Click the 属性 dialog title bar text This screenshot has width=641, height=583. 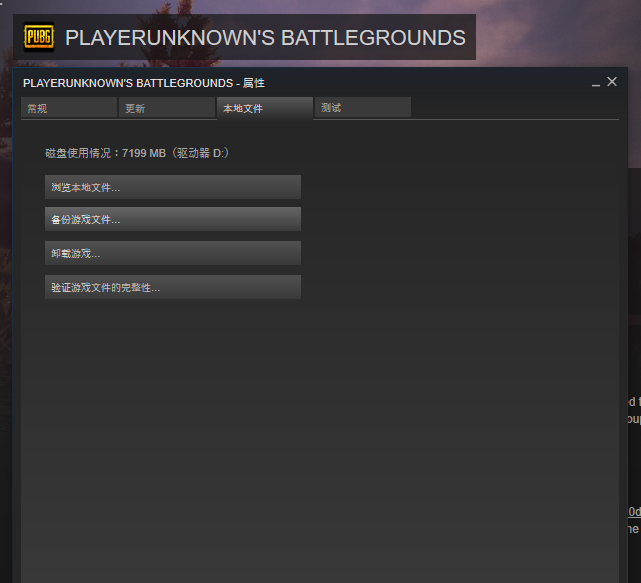144,83
